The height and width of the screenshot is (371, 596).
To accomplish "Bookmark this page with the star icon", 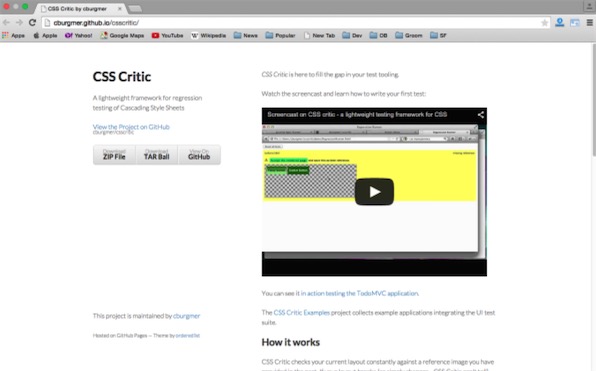I will click(544, 23).
